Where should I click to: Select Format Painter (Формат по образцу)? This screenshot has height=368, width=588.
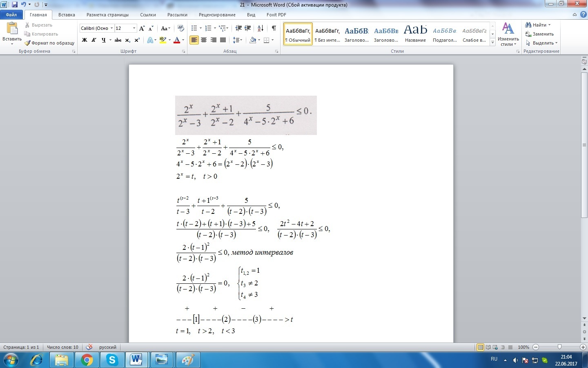click(x=49, y=43)
